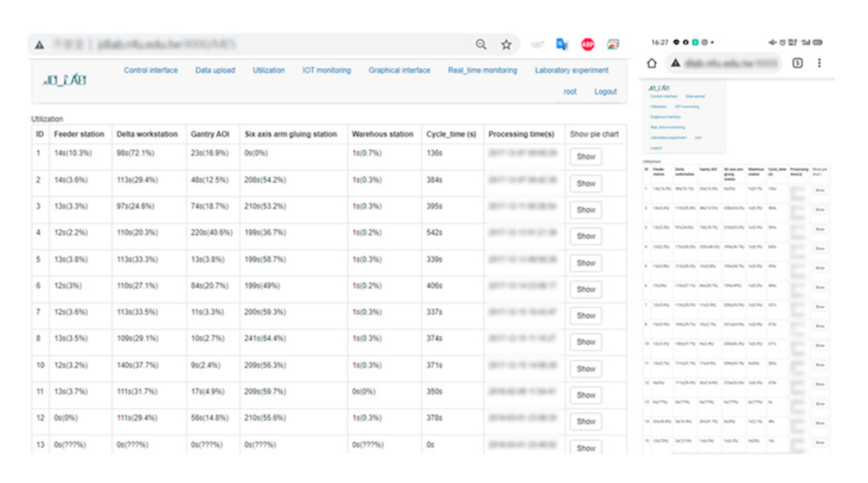Open the Google Translate extension icon

pyautogui.click(x=562, y=44)
